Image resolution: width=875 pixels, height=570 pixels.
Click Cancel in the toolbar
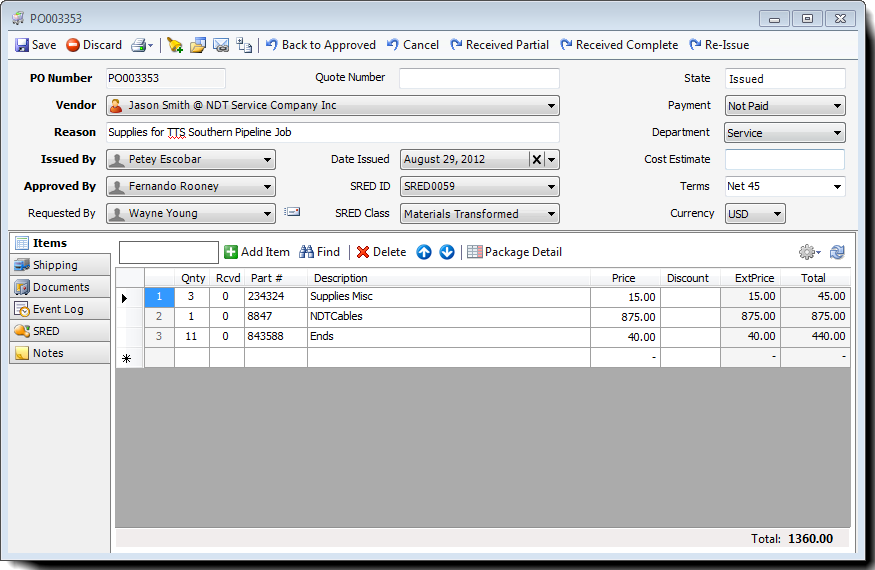coord(412,45)
